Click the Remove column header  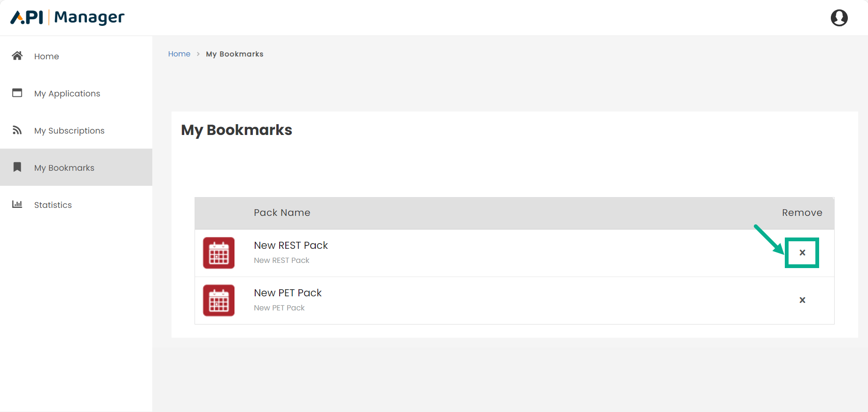[802, 213]
